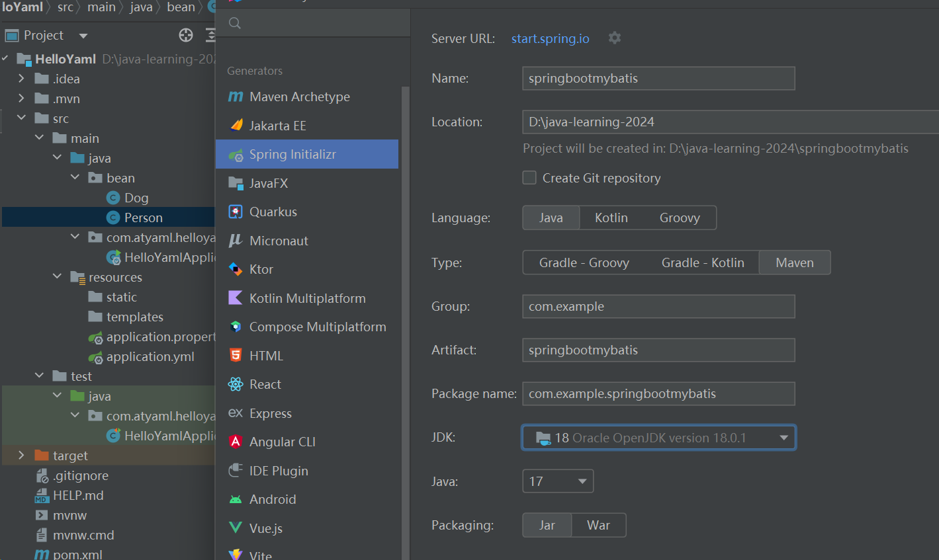939x560 pixels.
Task: Collapse the bean package
Action: pyautogui.click(x=75, y=177)
